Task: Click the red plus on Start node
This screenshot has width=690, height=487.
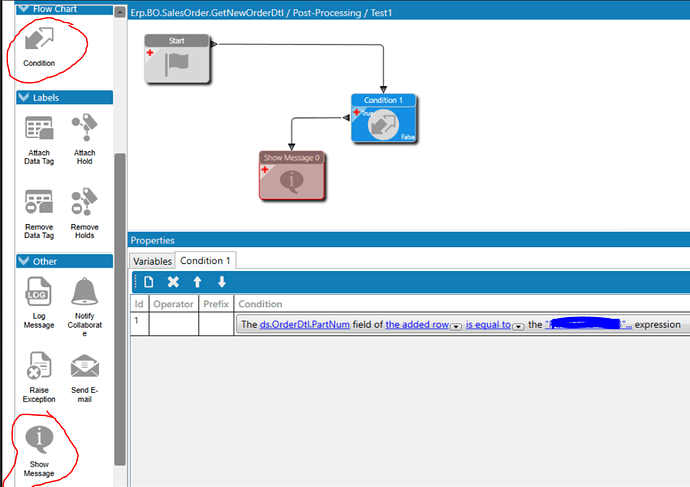Action: (150, 52)
